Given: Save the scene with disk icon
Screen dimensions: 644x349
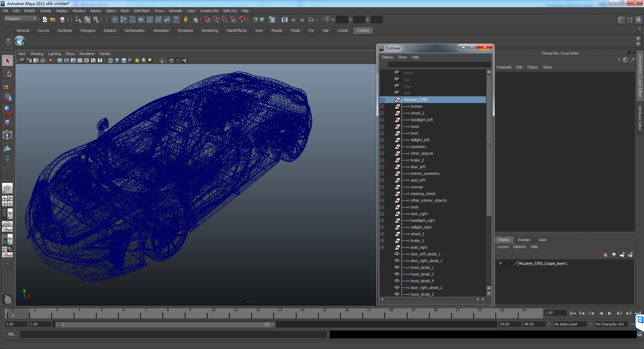Looking at the screenshot, I should coord(62,19).
